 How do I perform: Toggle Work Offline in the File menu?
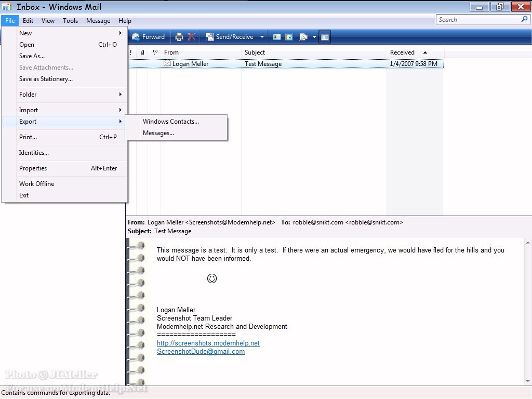65,184
